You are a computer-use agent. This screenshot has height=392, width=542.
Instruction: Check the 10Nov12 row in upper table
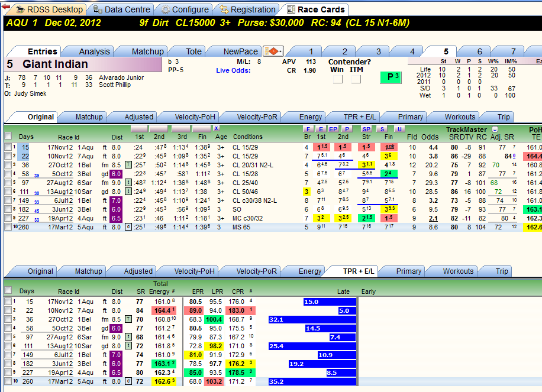tap(8, 156)
